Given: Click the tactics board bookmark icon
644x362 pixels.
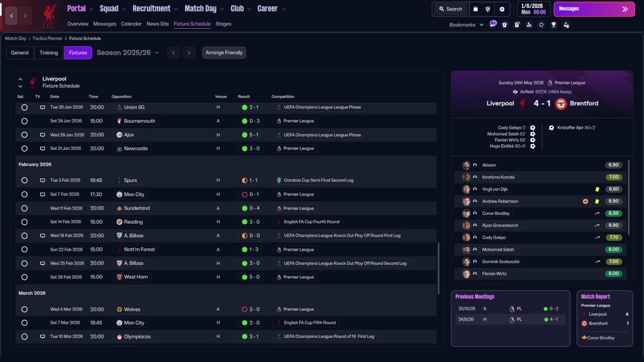Looking at the screenshot, I should (517, 25).
